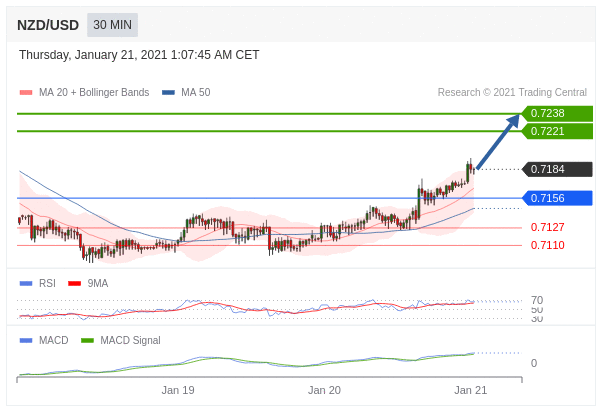Click the blue upward trend arrow
The width and height of the screenshot is (597, 410).
coord(498,141)
